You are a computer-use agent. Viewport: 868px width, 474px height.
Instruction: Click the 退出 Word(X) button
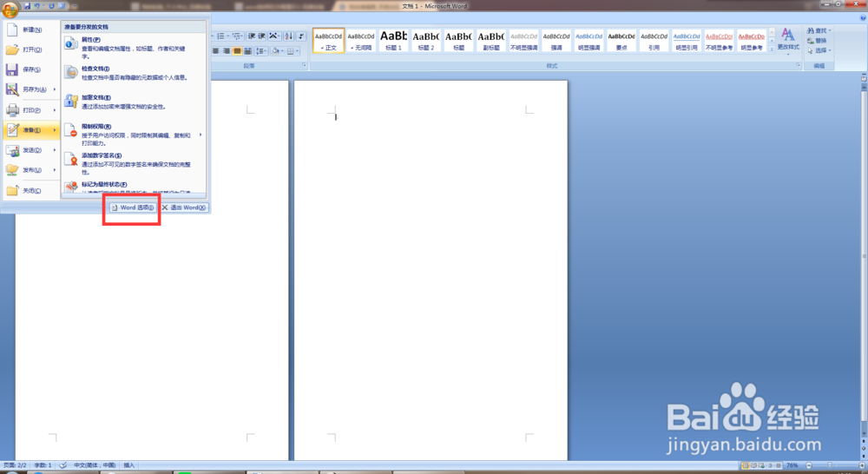pyautogui.click(x=184, y=207)
